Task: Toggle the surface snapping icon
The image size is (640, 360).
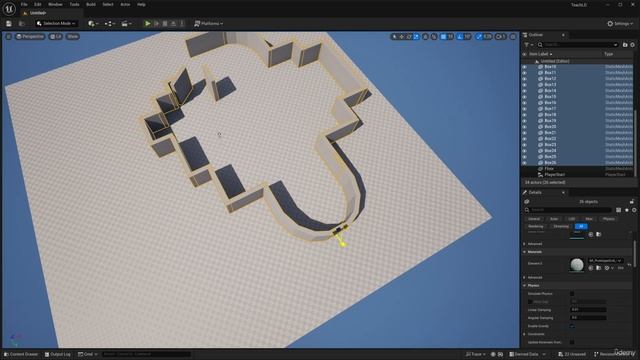Action: 434,37
